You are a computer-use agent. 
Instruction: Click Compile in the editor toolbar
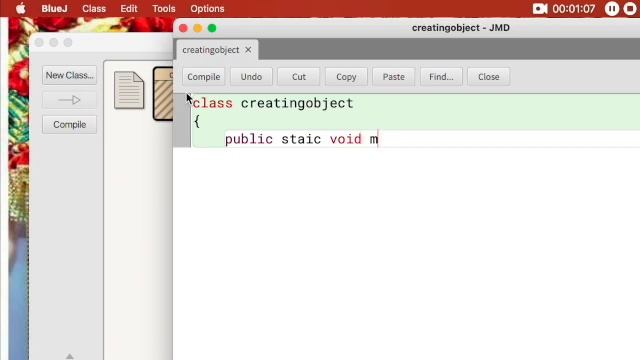point(204,77)
